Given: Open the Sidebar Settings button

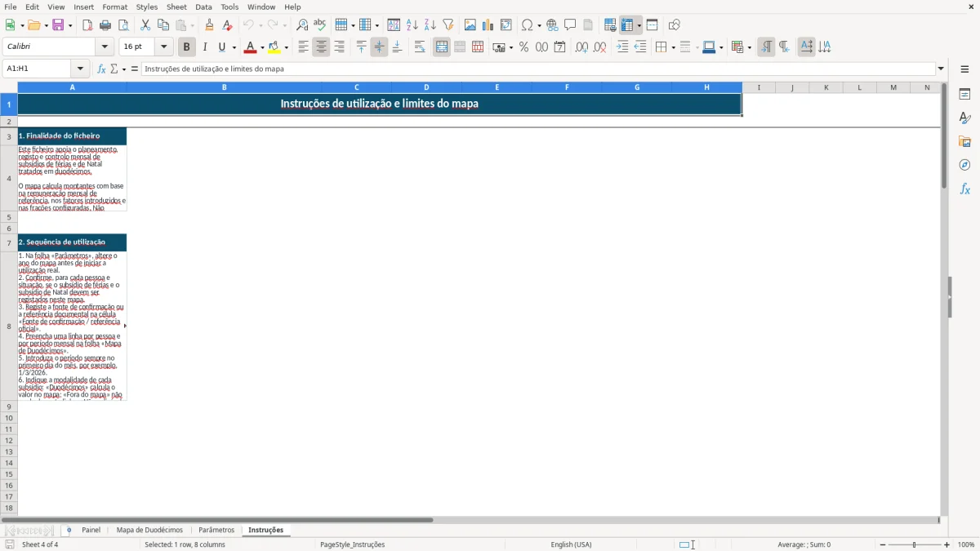Looking at the screenshot, I should [x=964, y=69].
